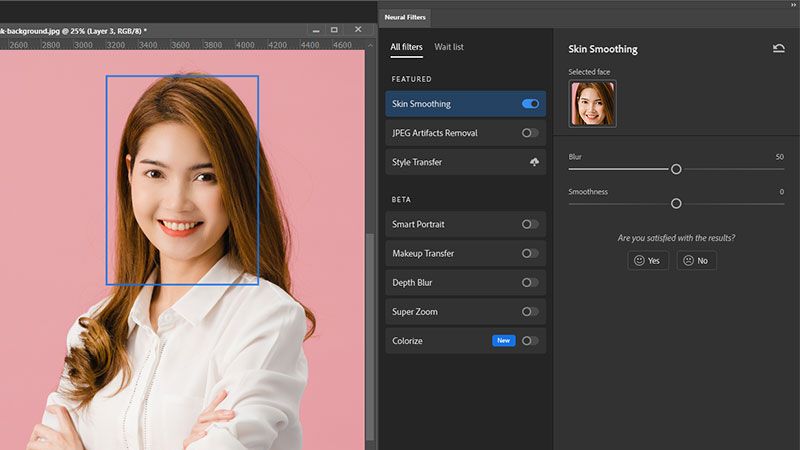The height and width of the screenshot is (450, 800).
Task: Download the Style Transfer filter via cloud icon
Action: [x=534, y=162]
